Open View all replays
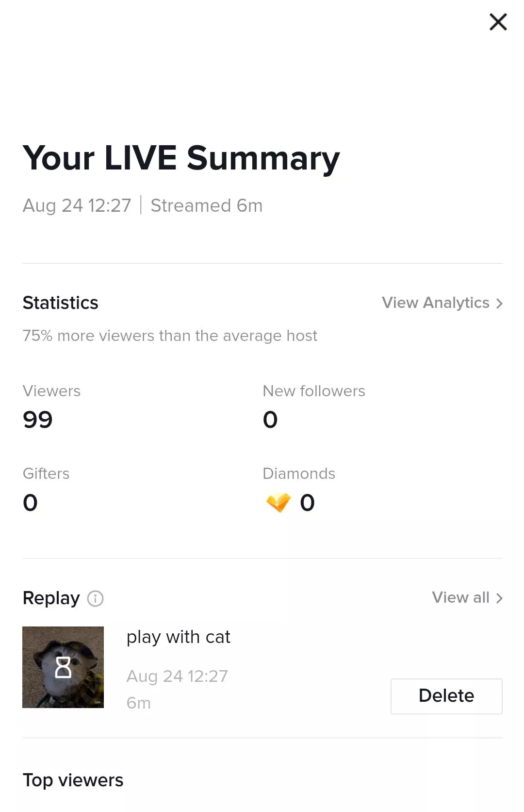This screenshot has width=524, height=812. tap(460, 597)
